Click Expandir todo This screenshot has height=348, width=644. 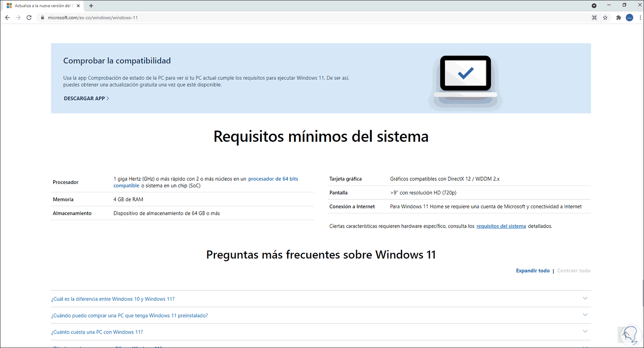[533, 271]
